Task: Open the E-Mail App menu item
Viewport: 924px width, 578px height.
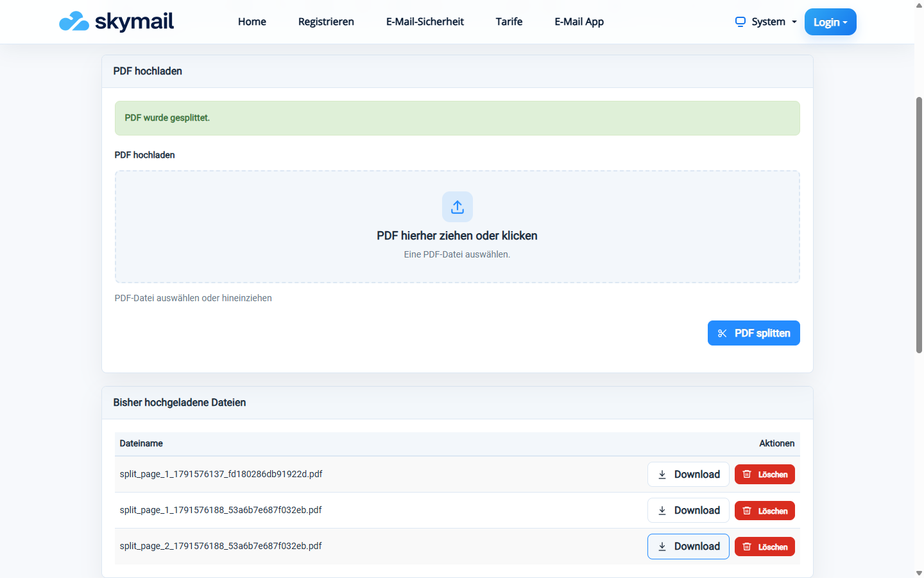Action: 579,22
